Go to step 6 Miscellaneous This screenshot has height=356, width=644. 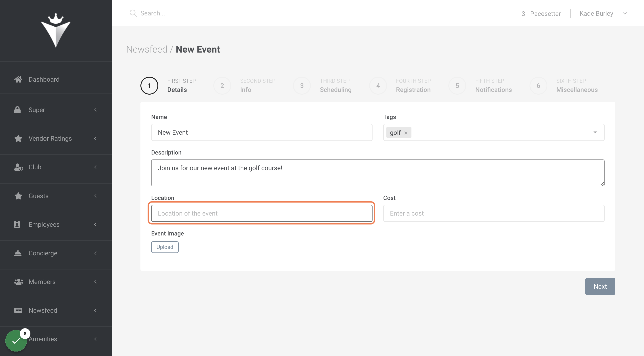click(x=563, y=85)
